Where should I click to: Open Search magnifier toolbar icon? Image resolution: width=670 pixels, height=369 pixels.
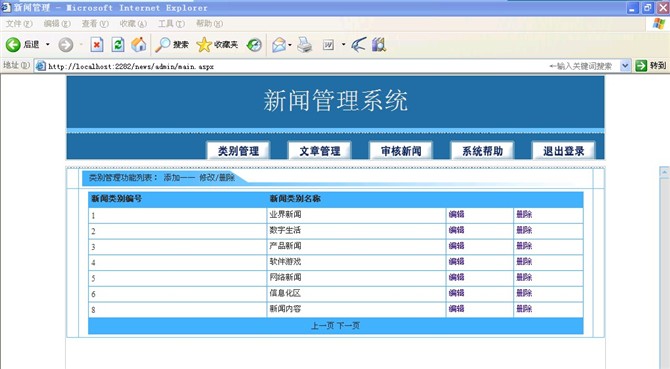coord(162,44)
